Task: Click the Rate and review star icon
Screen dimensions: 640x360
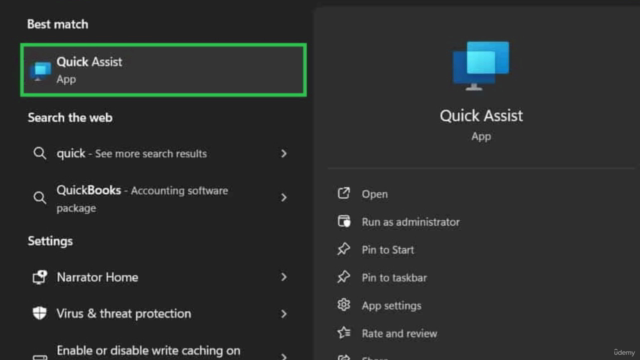Action: [344, 333]
